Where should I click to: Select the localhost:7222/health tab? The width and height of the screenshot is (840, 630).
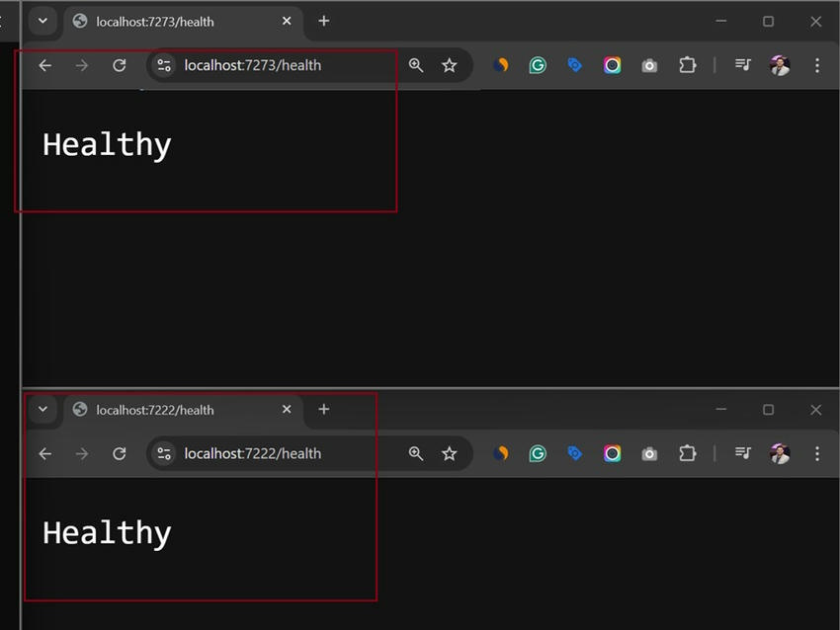click(x=182, y=410)
